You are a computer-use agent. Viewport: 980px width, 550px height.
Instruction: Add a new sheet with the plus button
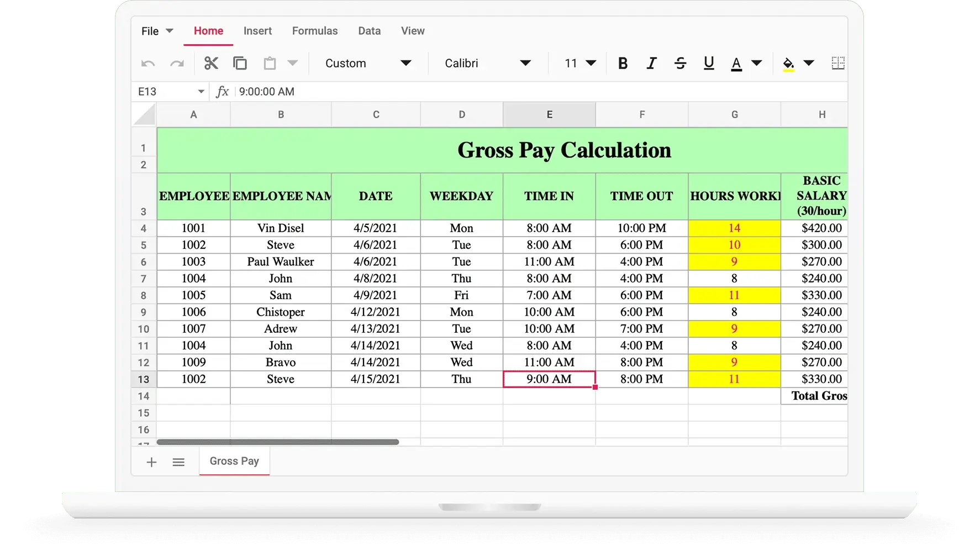coord(151,462)
